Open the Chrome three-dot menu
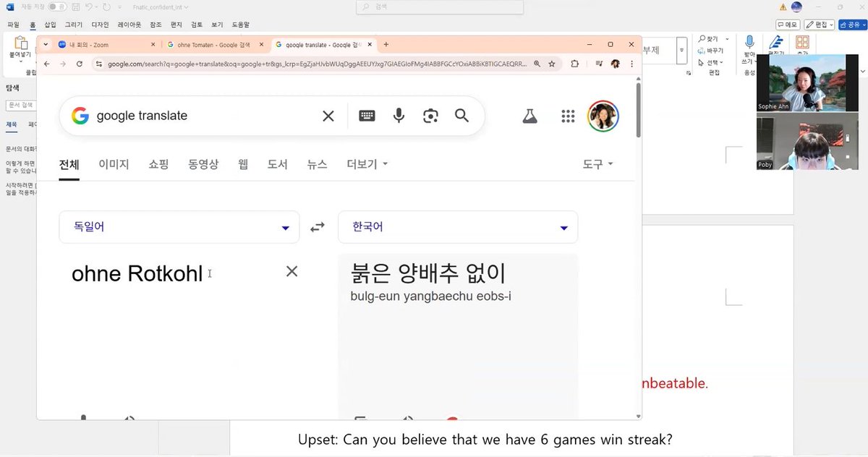 pos(631,64)
